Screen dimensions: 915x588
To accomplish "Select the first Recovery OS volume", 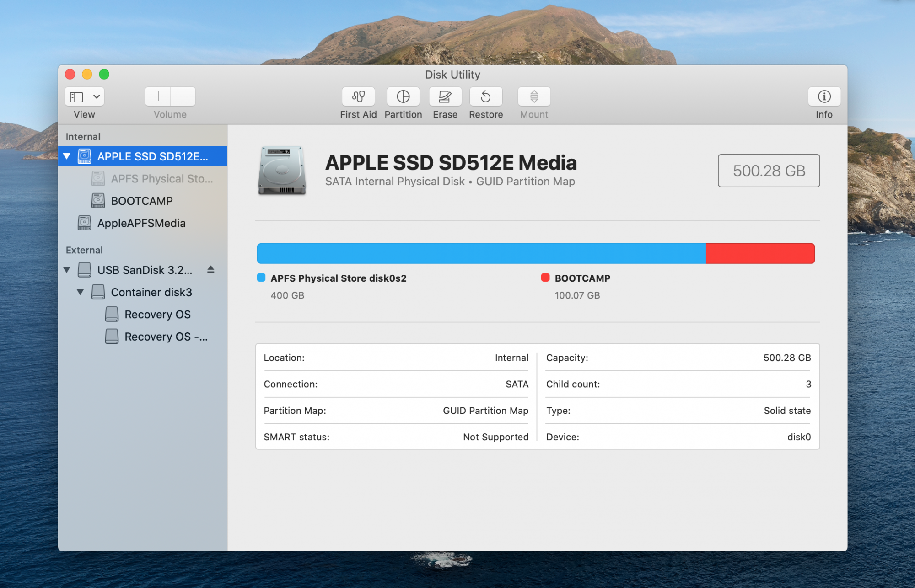I will point(157,314).
